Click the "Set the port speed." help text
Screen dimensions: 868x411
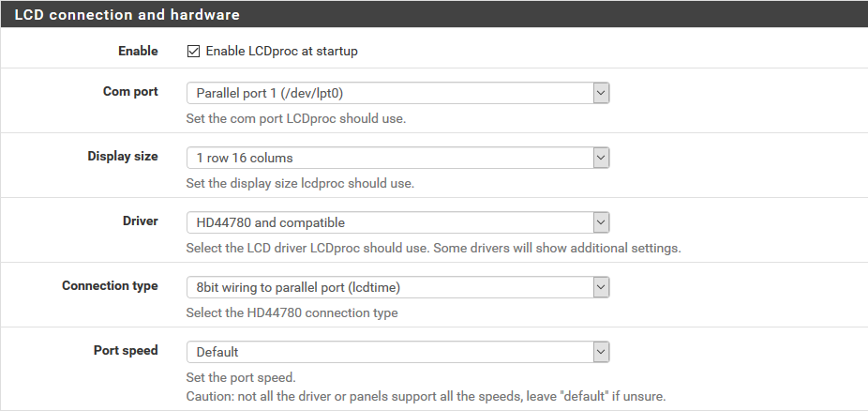tap(241, 378)
